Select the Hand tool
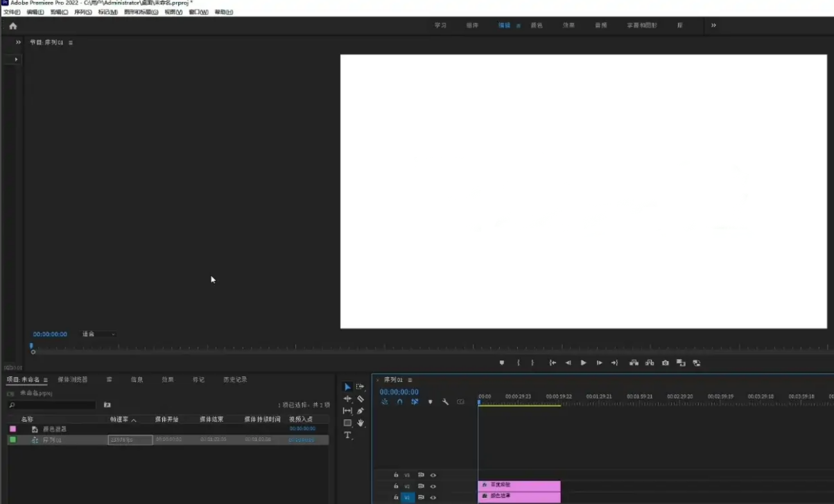 (360, 423)
